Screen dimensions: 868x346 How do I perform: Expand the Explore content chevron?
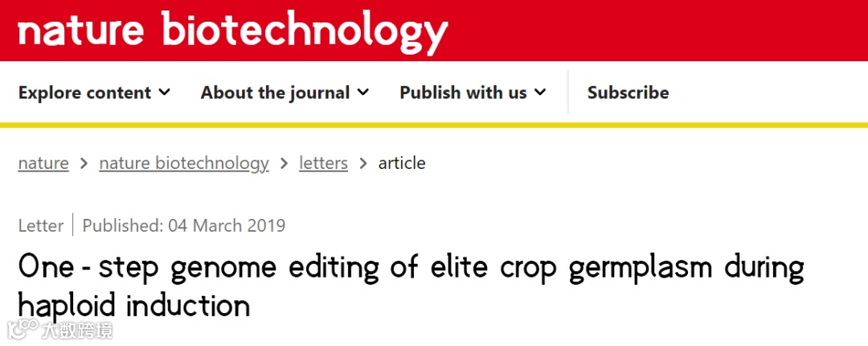(x=165, y=93)
